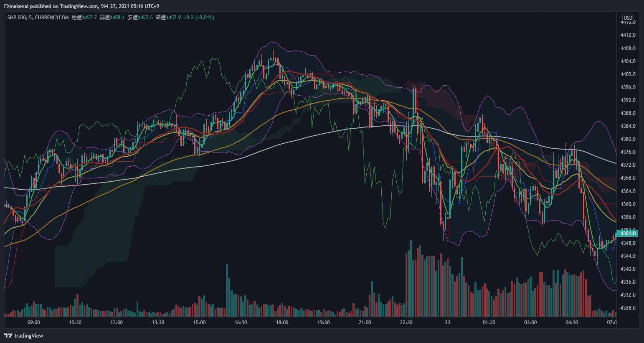
Task: Click the 4336.0 price axis label
Action: [x=628, y=282]
